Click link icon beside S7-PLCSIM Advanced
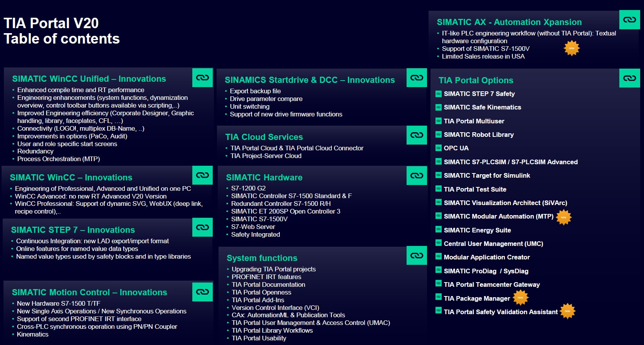This screenshot has height=345, width=644. pyautogui.click(x=439, y=162)
